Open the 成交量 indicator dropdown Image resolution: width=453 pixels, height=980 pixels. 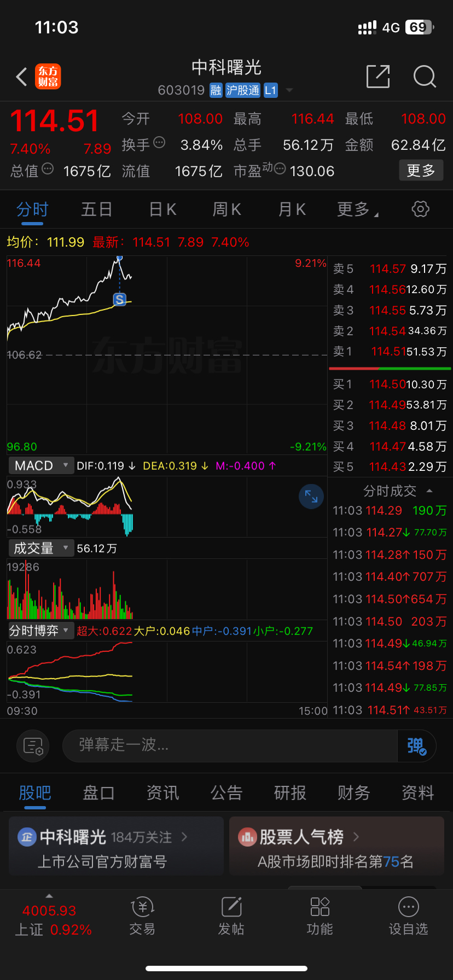click(x=40, y=549)
